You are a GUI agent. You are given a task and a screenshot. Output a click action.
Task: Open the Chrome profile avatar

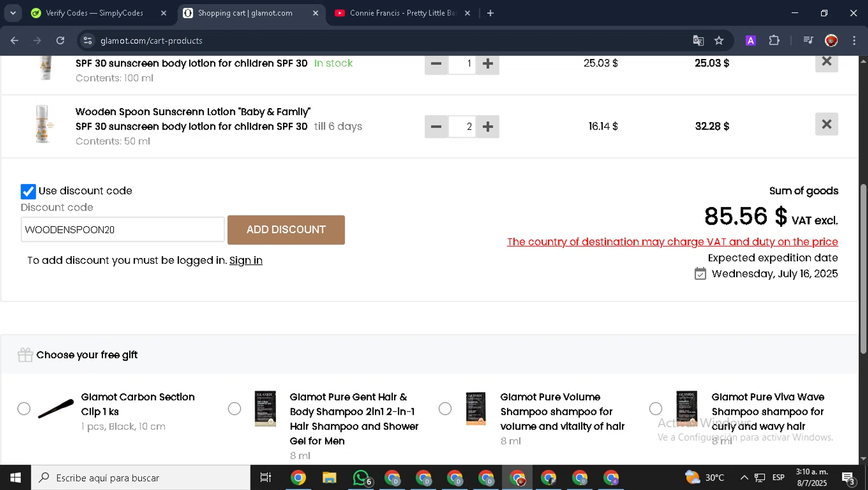[x=831, y=40]
